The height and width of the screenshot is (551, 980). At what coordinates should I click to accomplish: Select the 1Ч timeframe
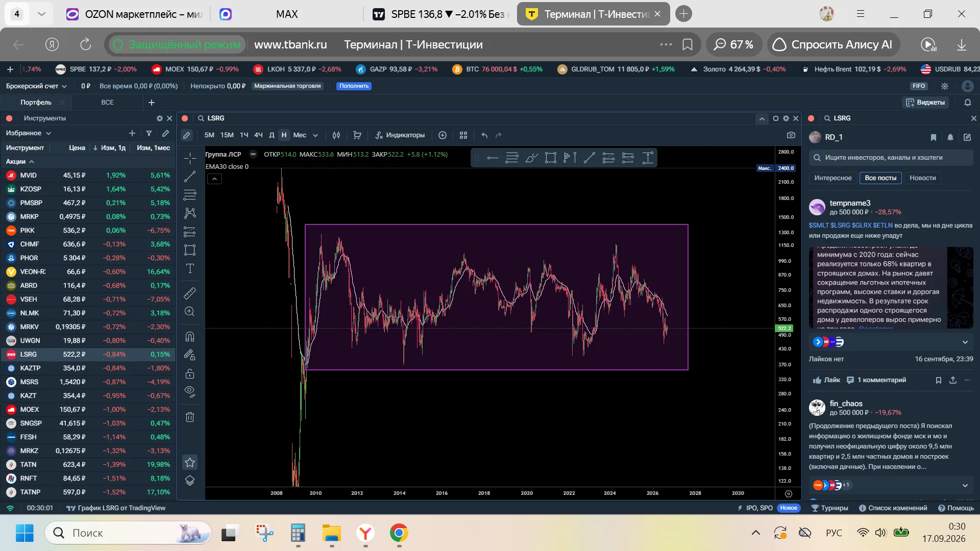[244, 135]
